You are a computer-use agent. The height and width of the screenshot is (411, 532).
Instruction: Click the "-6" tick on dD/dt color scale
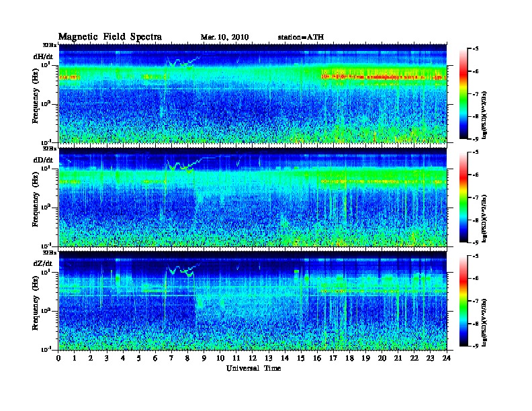click(476, 175)
